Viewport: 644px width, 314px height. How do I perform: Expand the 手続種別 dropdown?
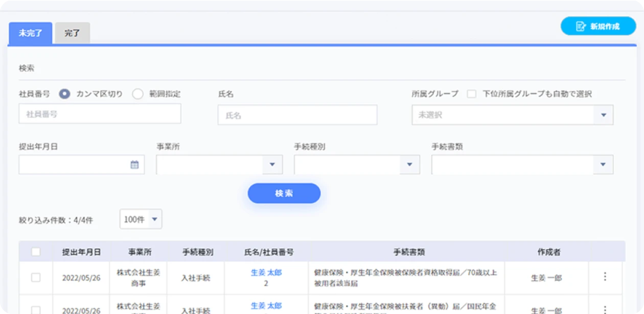pyautogui.click(x=409, y=165)
